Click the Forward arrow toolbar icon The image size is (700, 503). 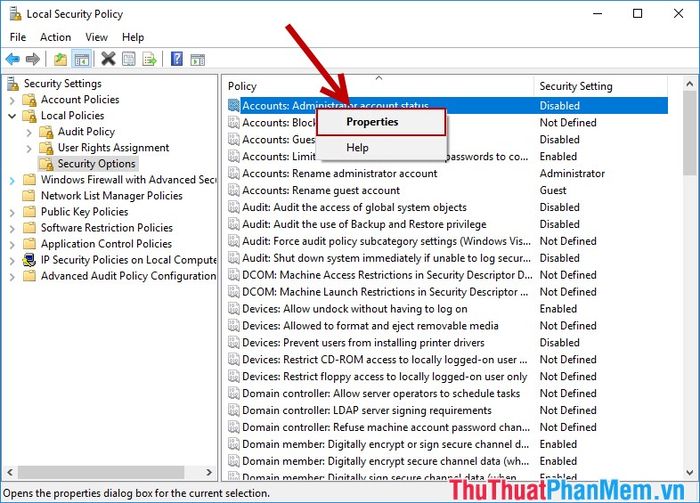tap(33, 59)
